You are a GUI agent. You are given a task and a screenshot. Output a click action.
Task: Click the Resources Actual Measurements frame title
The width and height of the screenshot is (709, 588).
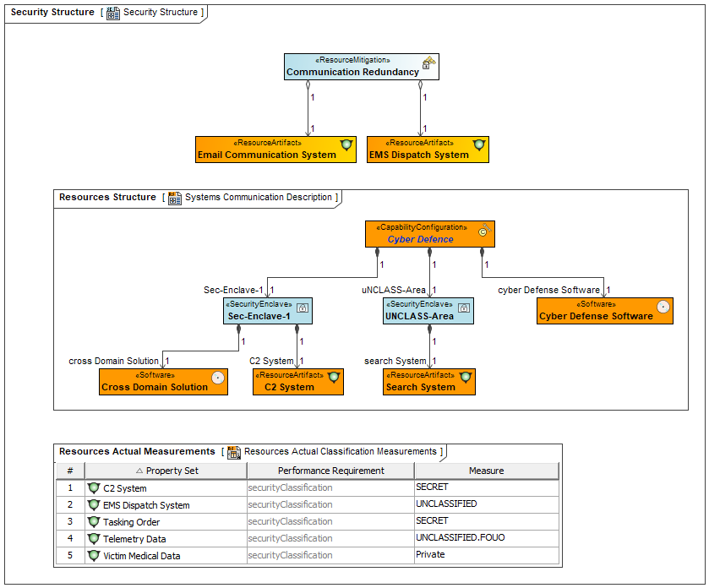coord(137,451)
